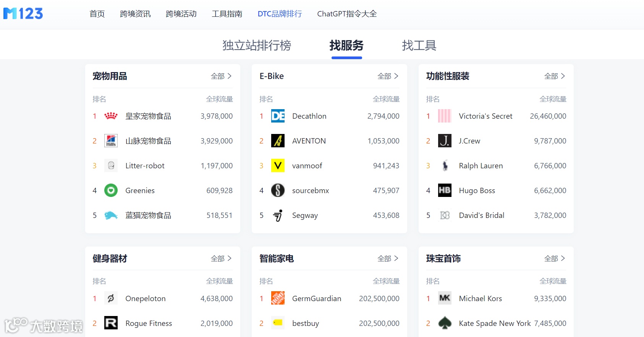Switch to the 独立站排行榜 tab
The image size is (644, 337).
257,45
